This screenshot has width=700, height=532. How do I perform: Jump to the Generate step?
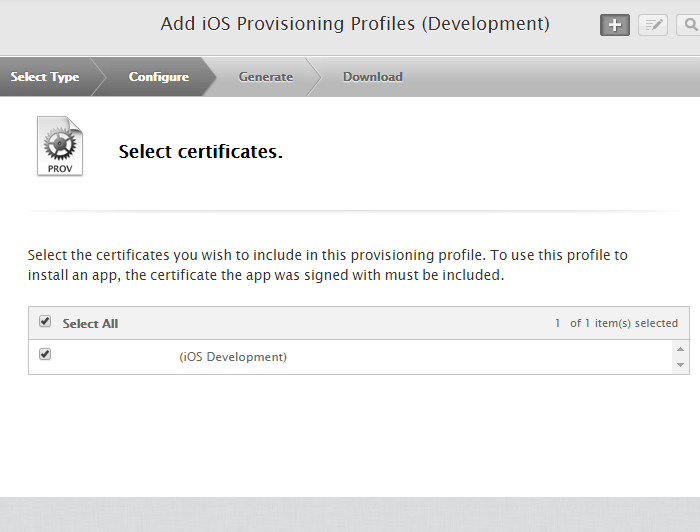click(266, 77)
